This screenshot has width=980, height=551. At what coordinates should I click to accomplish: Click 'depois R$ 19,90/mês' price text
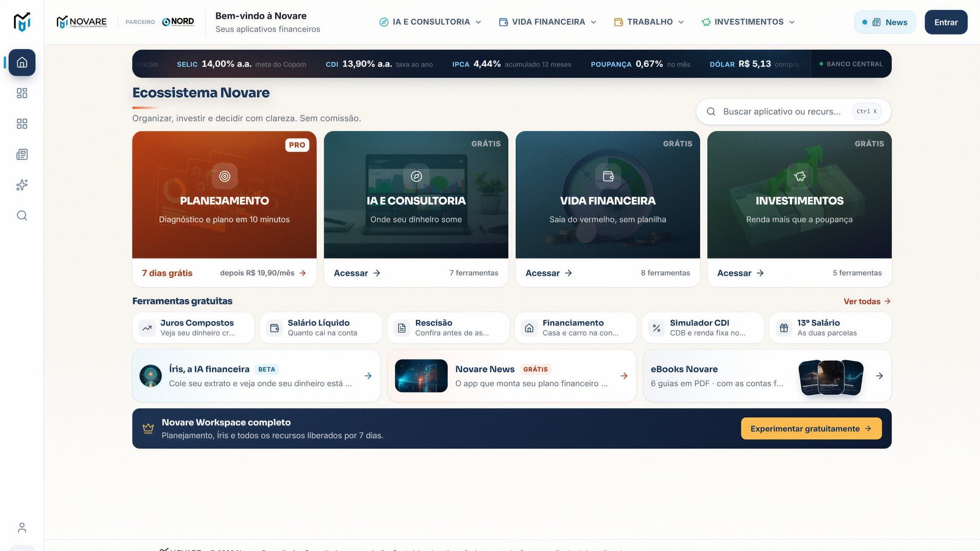click(257, 273)
